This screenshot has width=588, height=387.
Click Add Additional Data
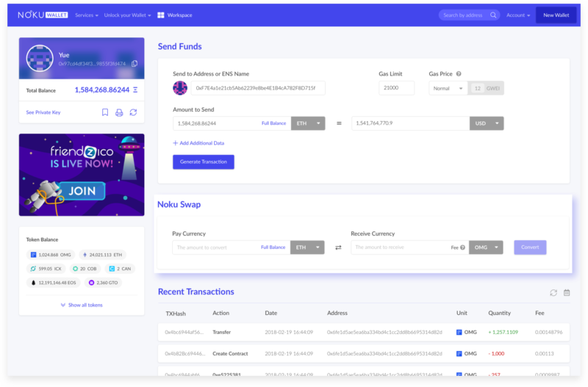198,143
